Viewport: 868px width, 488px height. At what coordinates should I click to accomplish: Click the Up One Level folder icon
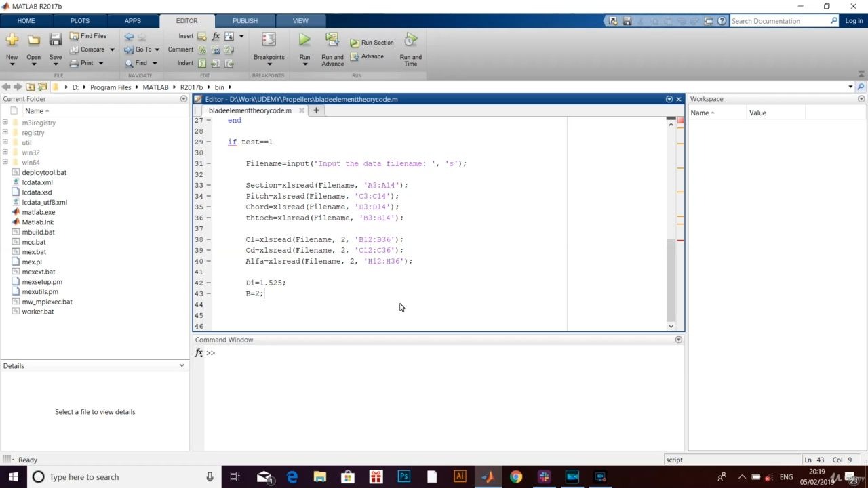tap(31, 87)
